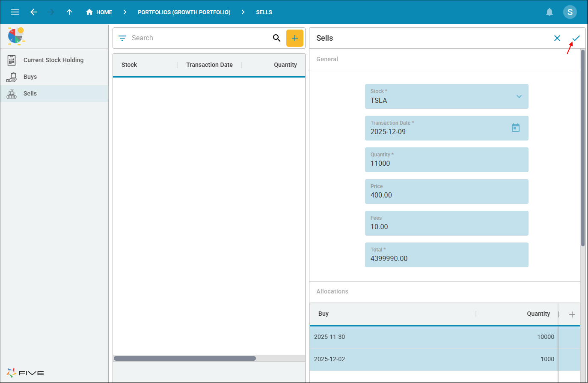Click the FIVE logo at bottom left
The height and width of the screenshot is (383, 588).
pyautogui.click(x=26, y=373)
